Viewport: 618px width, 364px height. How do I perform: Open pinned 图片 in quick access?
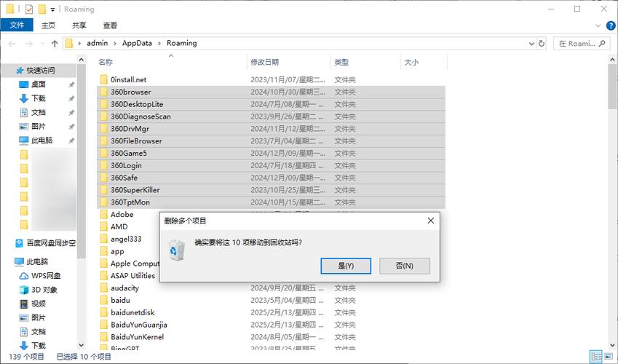[39, 126]
